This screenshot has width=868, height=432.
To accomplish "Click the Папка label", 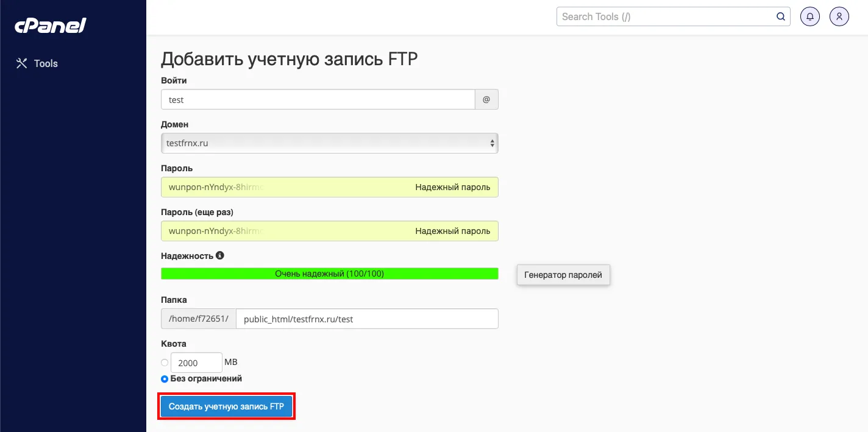I will (x=174, y=300).
